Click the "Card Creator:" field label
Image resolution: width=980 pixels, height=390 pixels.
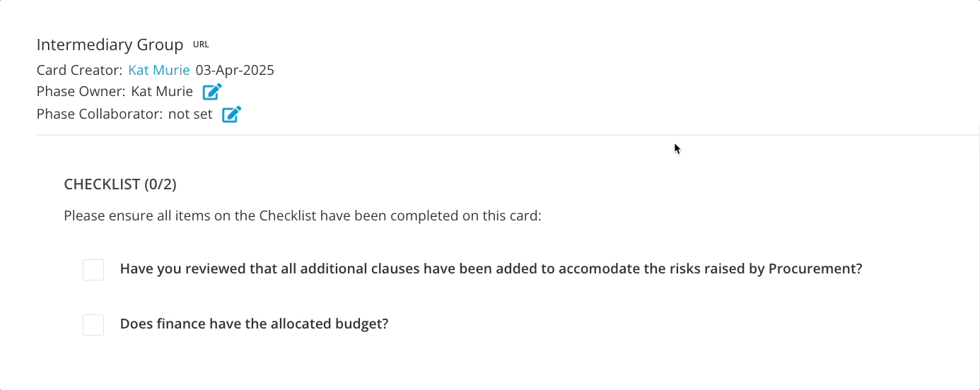[x=79, y=70]
